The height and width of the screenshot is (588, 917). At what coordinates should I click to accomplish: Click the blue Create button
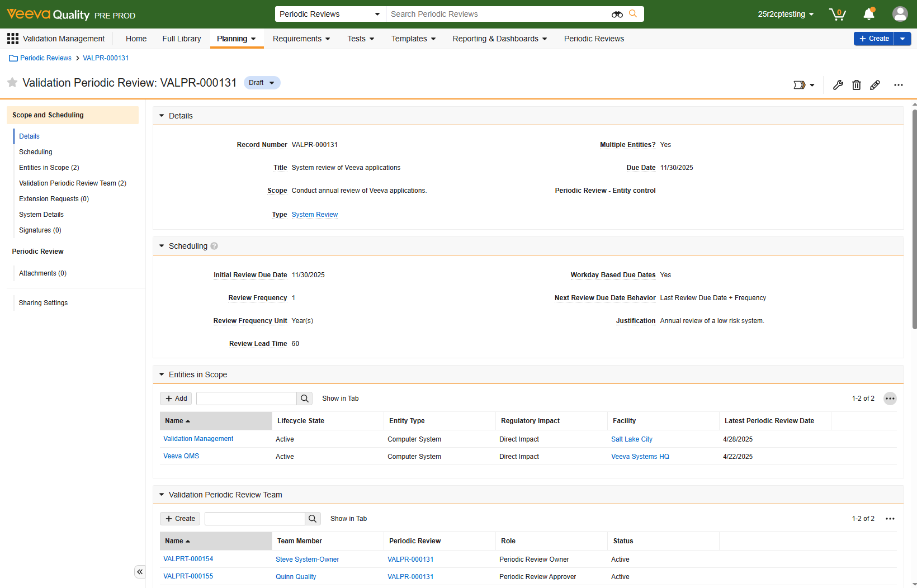pyautogui.click(x=874, y=39)
